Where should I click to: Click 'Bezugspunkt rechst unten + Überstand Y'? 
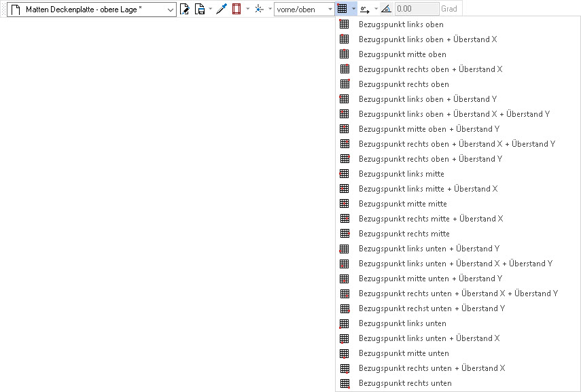click(458, 308)
